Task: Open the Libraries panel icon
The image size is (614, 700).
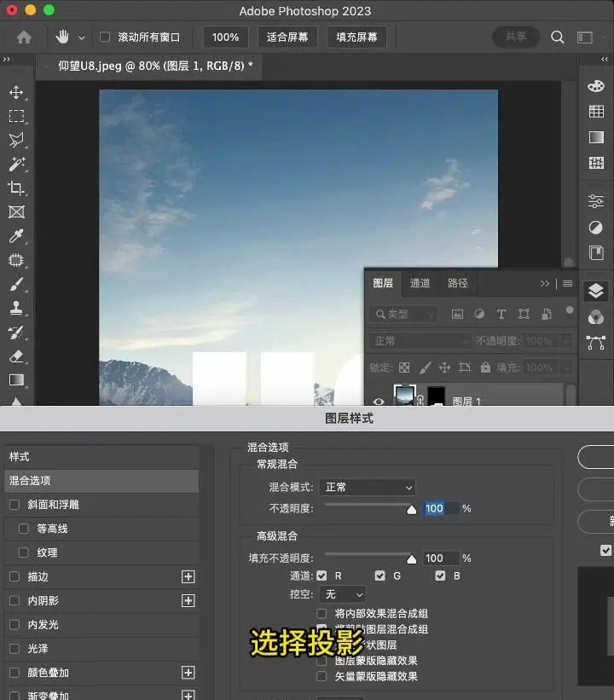Action: (x=596, y=253)
